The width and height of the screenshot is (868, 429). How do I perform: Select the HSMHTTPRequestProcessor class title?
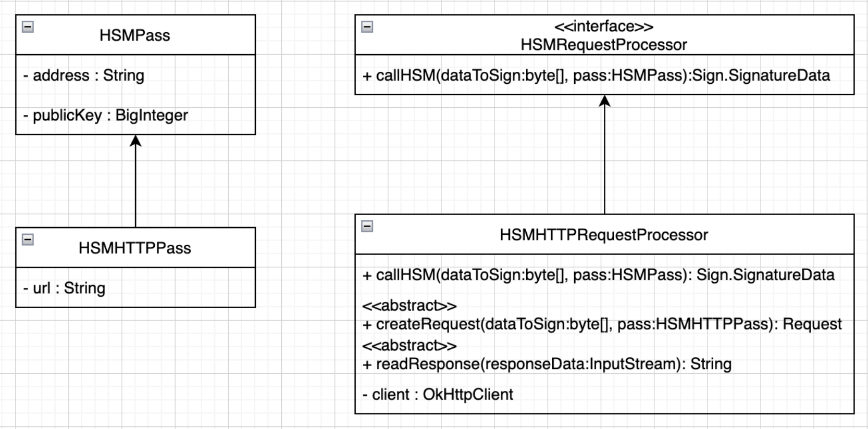point(604,235)
